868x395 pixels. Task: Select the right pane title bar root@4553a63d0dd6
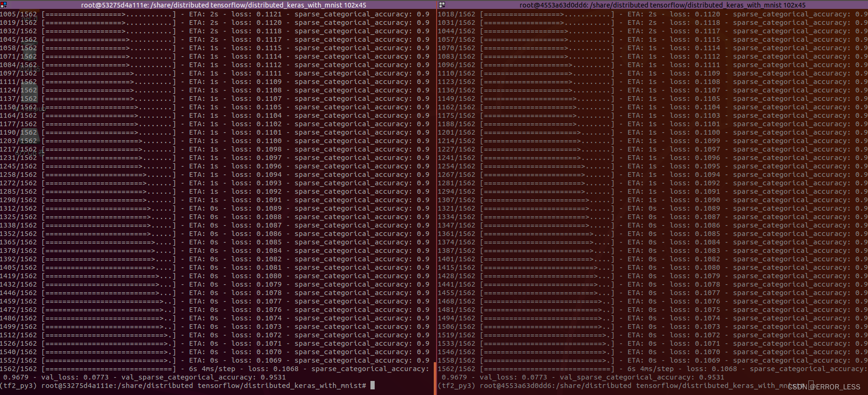[x=662, y=5]
